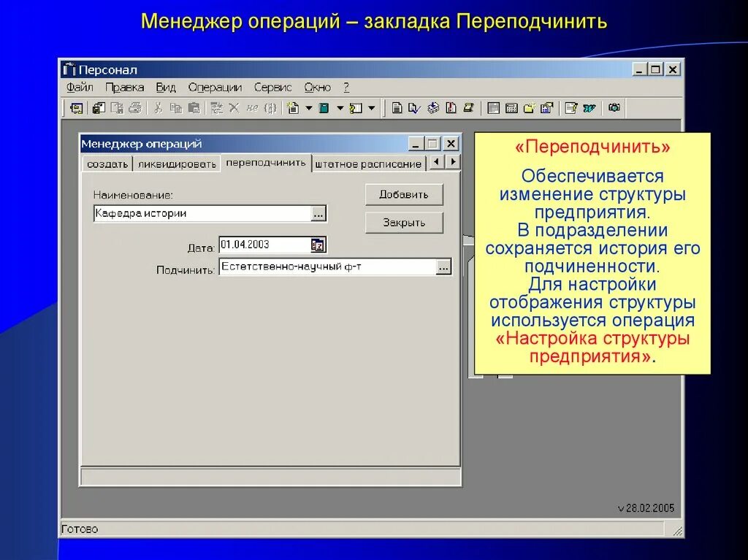Click the 'Готово' status bar text
The height and width of the screenshot is (560, 748).
[80, 529]
